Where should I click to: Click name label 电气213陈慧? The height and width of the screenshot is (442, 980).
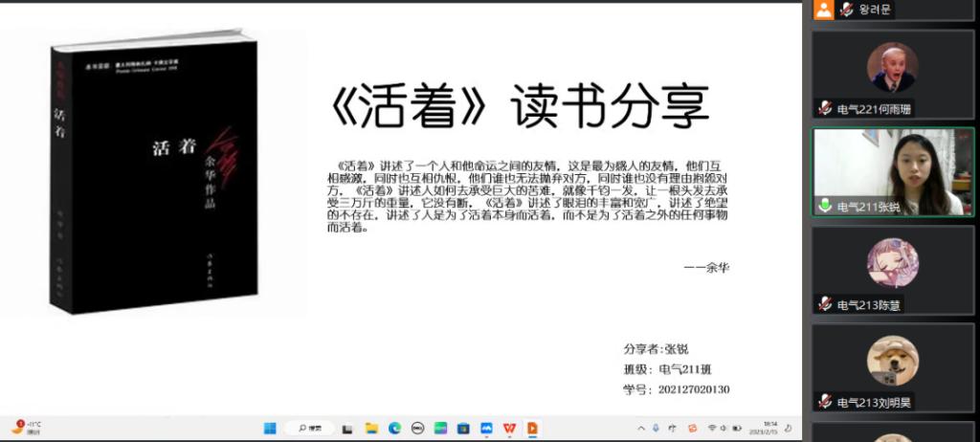coord(869,305)
